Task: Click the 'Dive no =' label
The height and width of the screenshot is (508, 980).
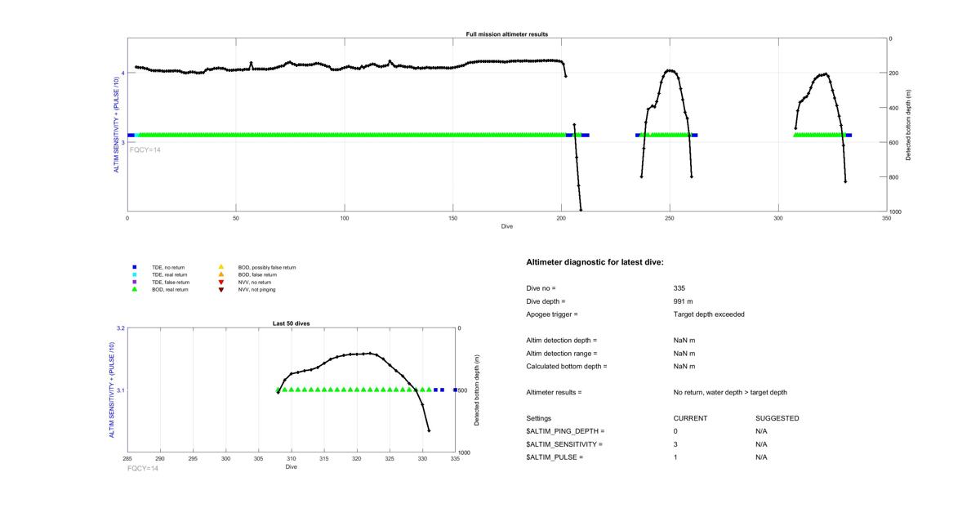Action: click(x=541, y=288)
